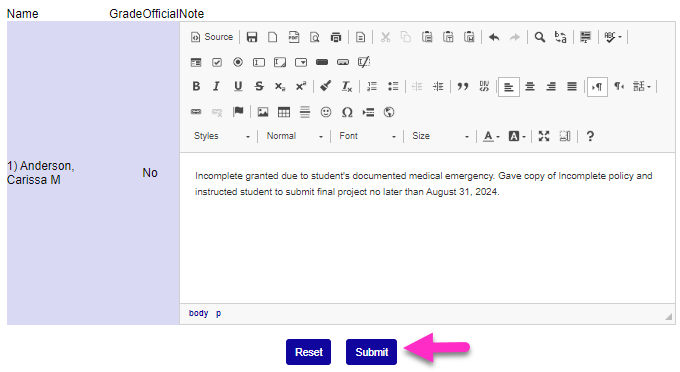
Task: Click the Cut scissors icon
Action: click(x=385, y=37)
